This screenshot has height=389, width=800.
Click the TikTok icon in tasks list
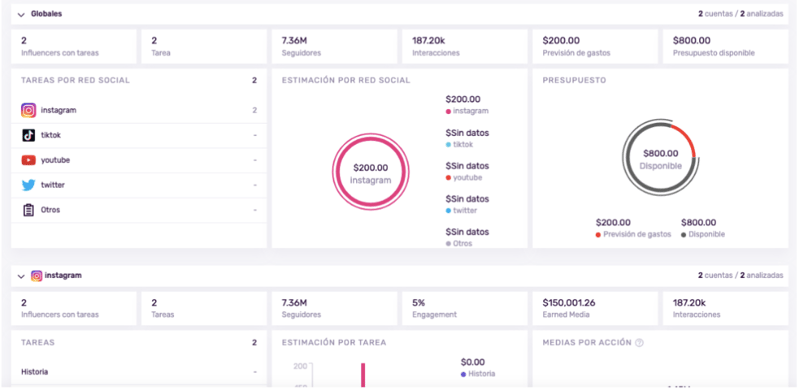[29, 135]
